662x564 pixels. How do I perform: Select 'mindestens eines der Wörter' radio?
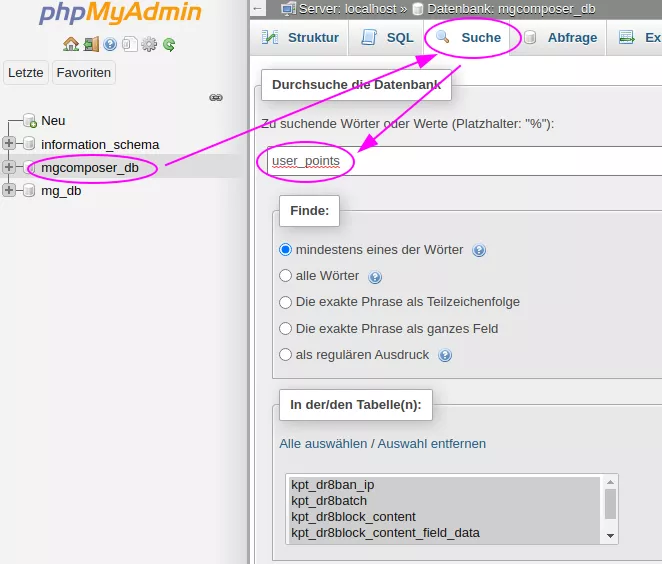285,249
